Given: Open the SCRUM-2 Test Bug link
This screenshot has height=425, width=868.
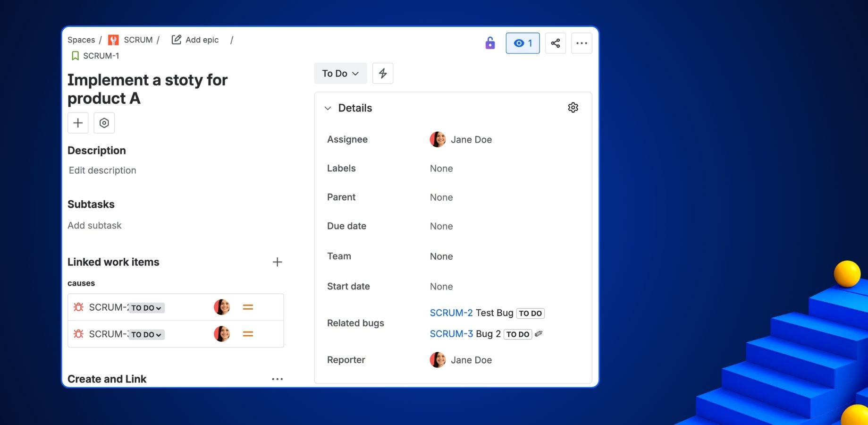Looking at the screenshot, I should pyautogui.click(x=451, y=313).
